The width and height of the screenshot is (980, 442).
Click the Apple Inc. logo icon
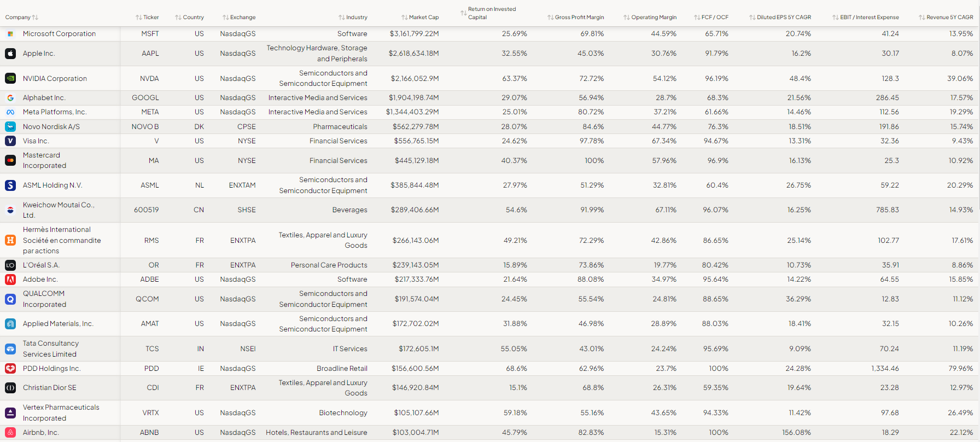point(10,54)
